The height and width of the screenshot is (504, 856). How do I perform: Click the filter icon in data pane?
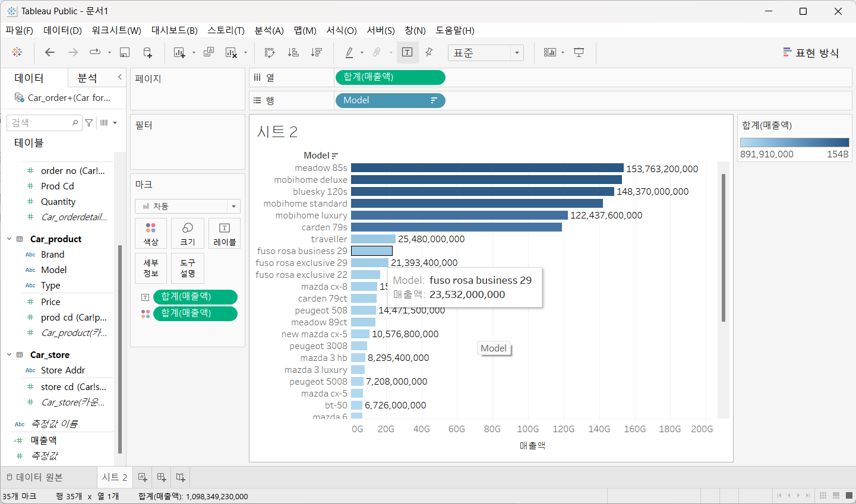89,123
